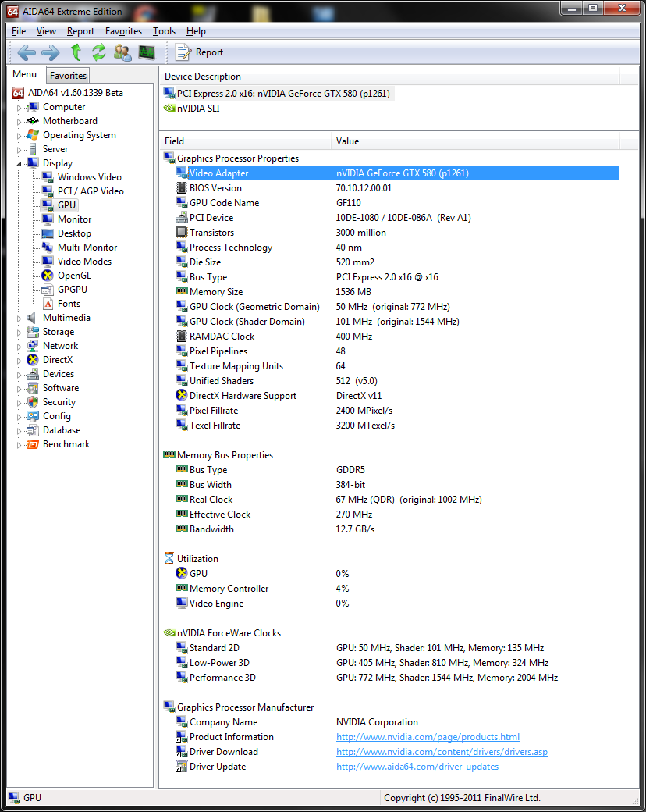The width and height of the screenshot is (646, 812).
Task: Open the Help menu
Action: 196,31
